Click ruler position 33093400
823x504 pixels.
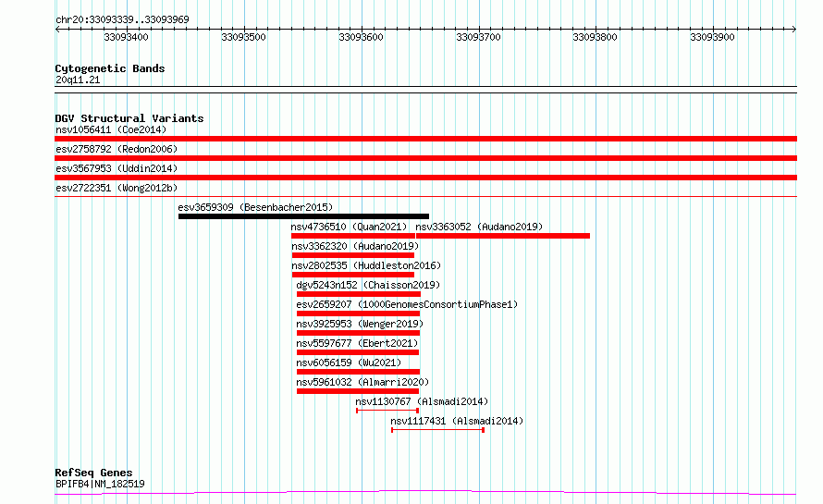click(x=126, y=37)
